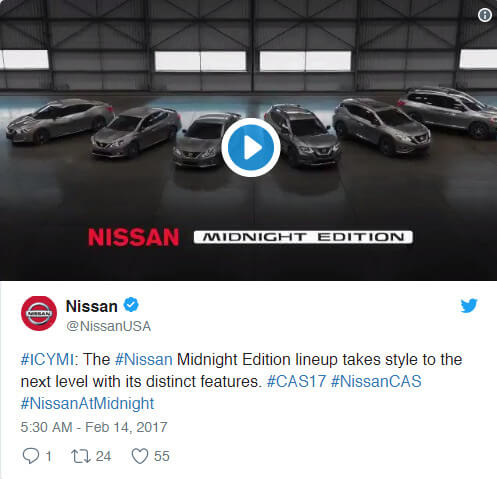Like the tweet with heart icon
The height and width of the screenshot is (479, 497).
140,456
